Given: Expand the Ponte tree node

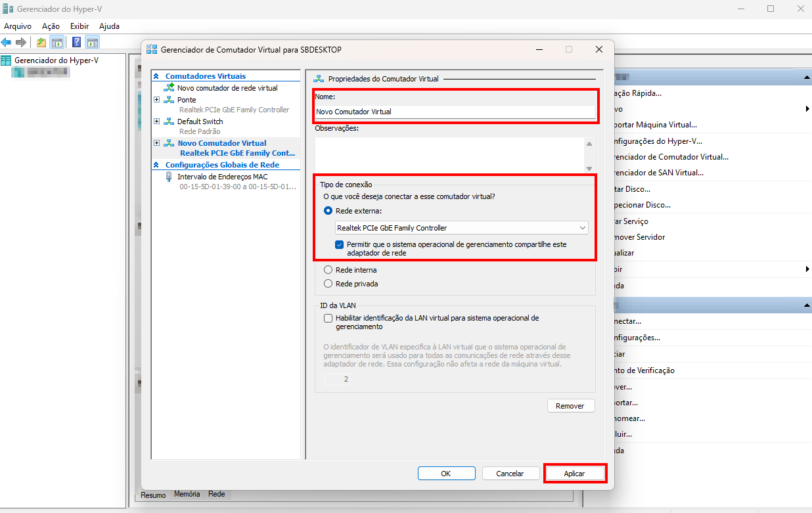Looking at the screenshot, I should click(156, 100).
